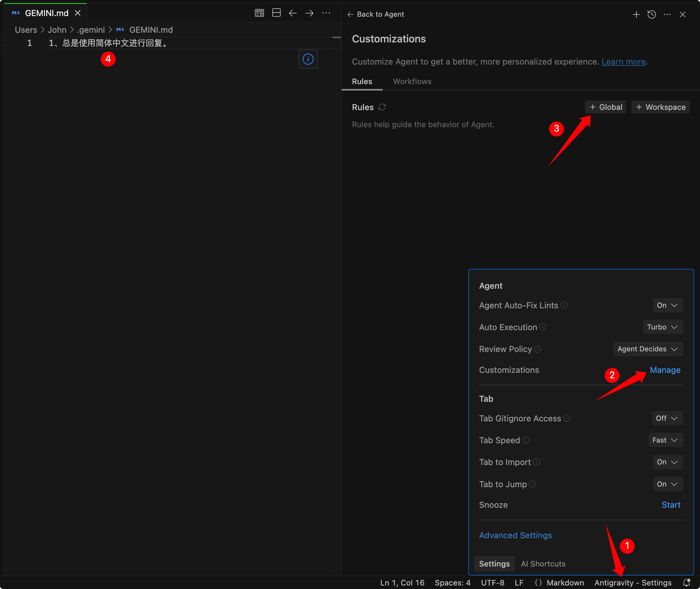Screen dimensions: 700x589
Task: Expand Review Policy Agent Decides dropdown
Action: point(648,349)
